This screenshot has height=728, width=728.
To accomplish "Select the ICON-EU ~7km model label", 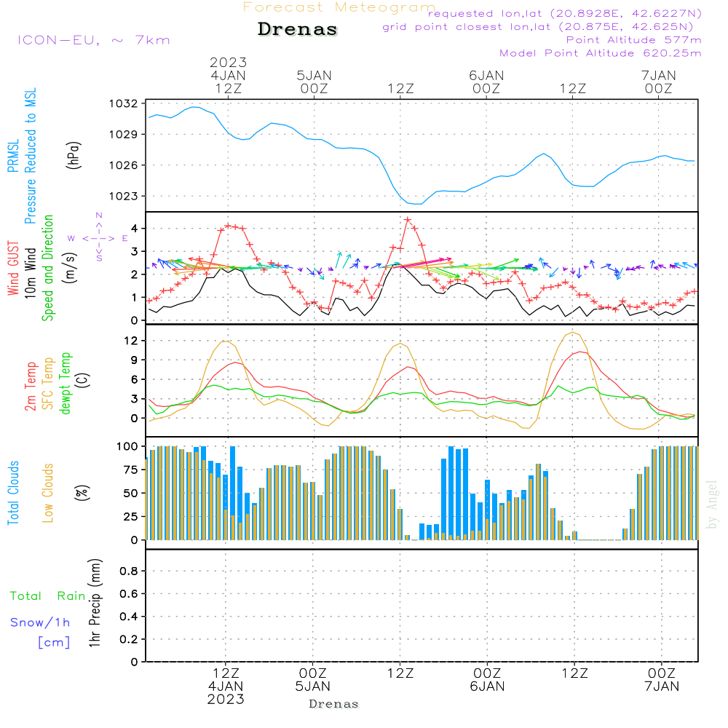I will pos(93,39).
